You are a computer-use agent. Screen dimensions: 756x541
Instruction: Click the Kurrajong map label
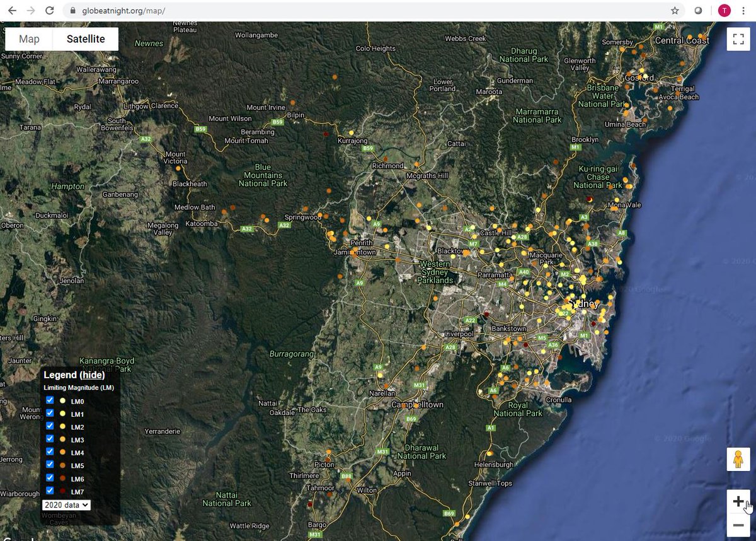tap(353, 141)
